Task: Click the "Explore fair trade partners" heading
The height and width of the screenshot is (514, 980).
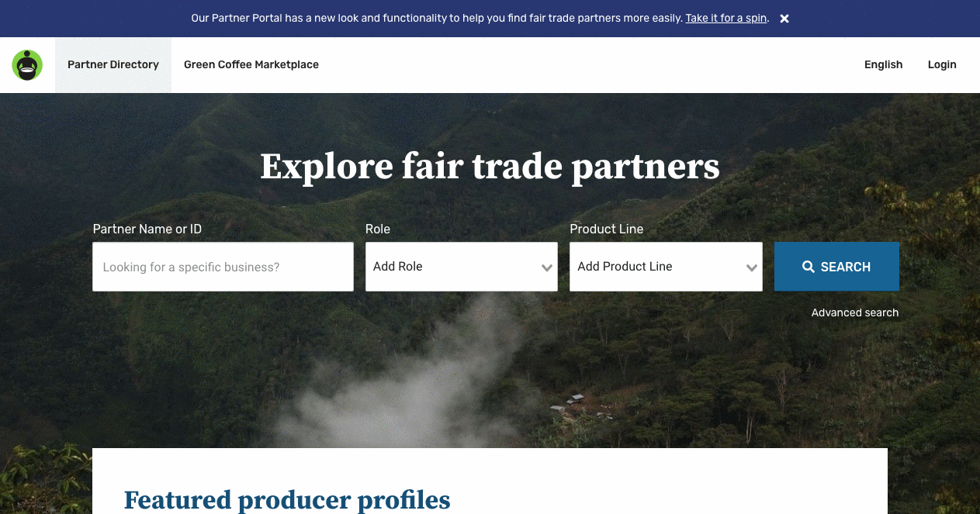Action: pyautogui.click(x=490, y=166)
